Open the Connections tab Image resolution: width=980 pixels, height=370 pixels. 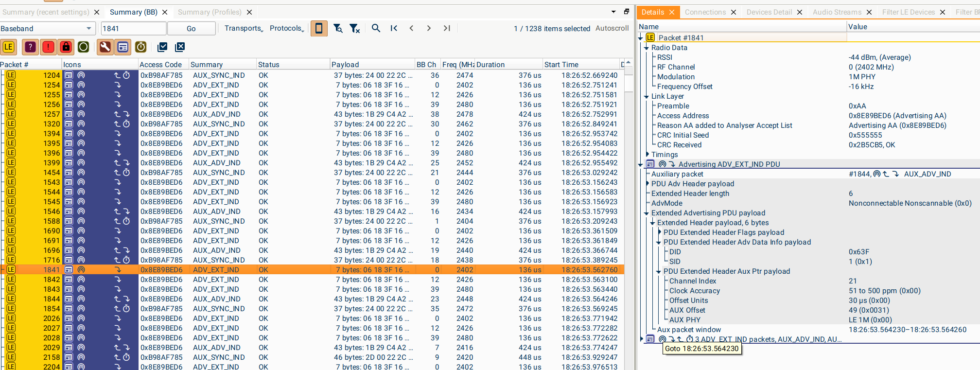(705, 12)
